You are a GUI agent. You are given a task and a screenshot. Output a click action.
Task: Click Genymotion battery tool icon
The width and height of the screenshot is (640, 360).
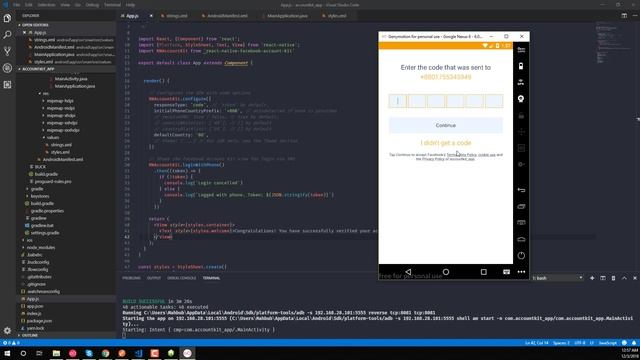(x=521, y=66)
